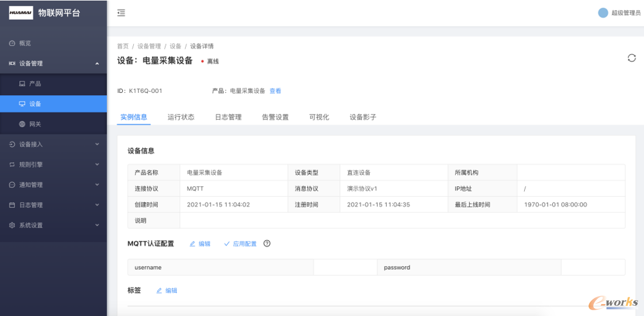Screen dimensions: 644x316
Task: Click the last online time 1970-01-01 08:00:00
Action: point(556,204)
